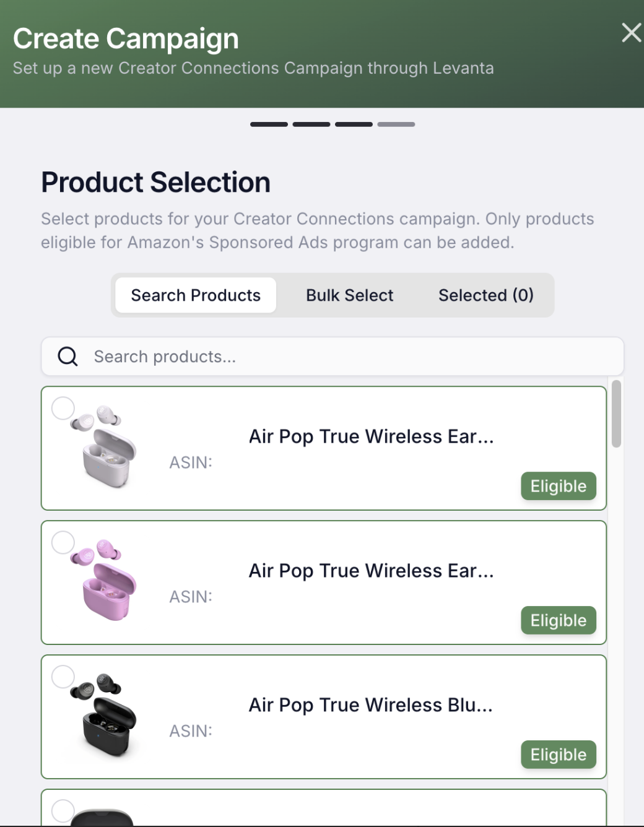Jump to the fourth step indicator
644x827 pixels.
coord(396,124)
